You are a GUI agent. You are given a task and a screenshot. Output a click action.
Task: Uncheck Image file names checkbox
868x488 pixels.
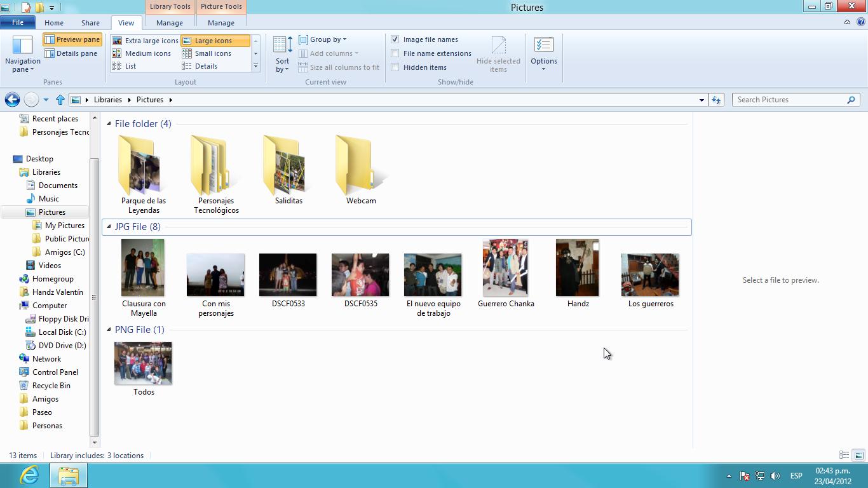pyautogui.click(x=395, y=39)
